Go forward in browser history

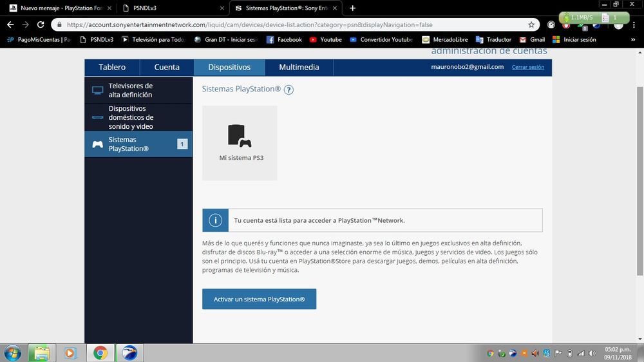[26, 24]
